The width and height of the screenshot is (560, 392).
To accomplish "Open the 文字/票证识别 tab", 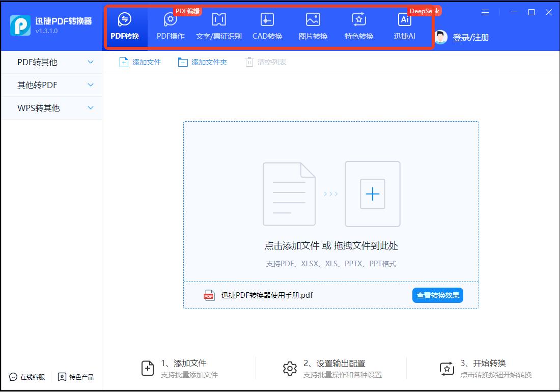I will tap(218, 27).
